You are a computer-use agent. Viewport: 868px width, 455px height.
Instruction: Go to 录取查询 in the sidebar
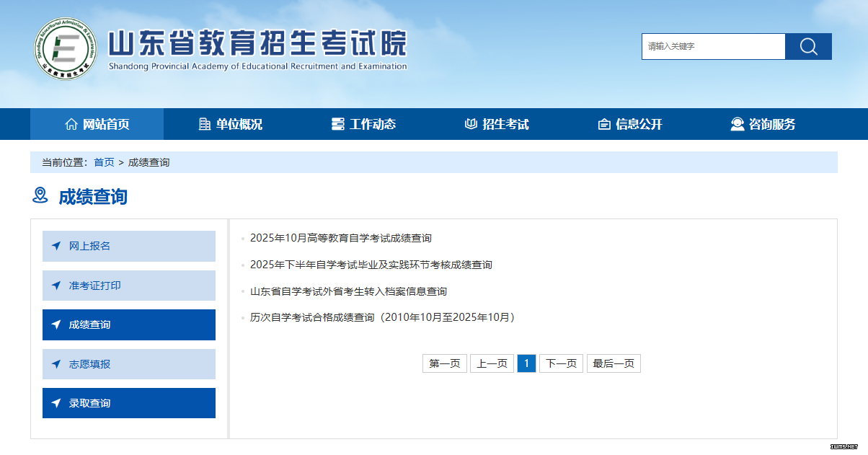click(x=129, y=403)
